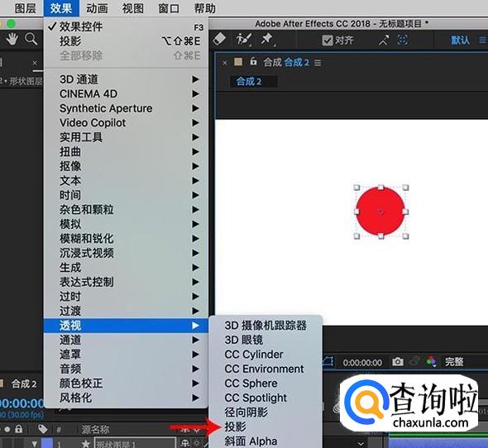The width and height of the screenshot is (488, 448).
Task: Select the red circle shape in viewer
Action: (380, 212)
